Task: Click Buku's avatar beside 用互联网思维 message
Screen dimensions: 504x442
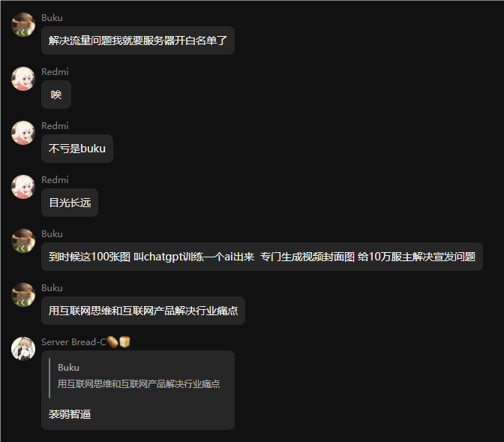Action: pyautogui.click(x=23, y=295)
